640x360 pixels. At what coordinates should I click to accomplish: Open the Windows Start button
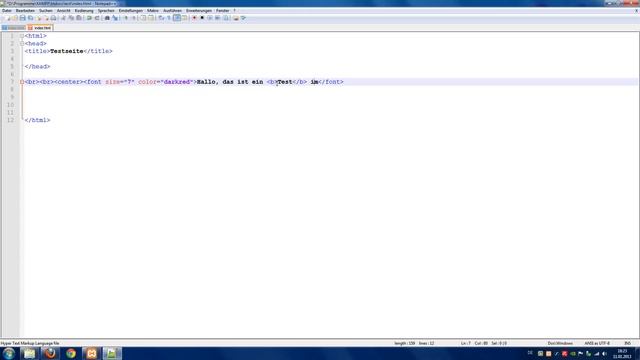tap(9, 353)
